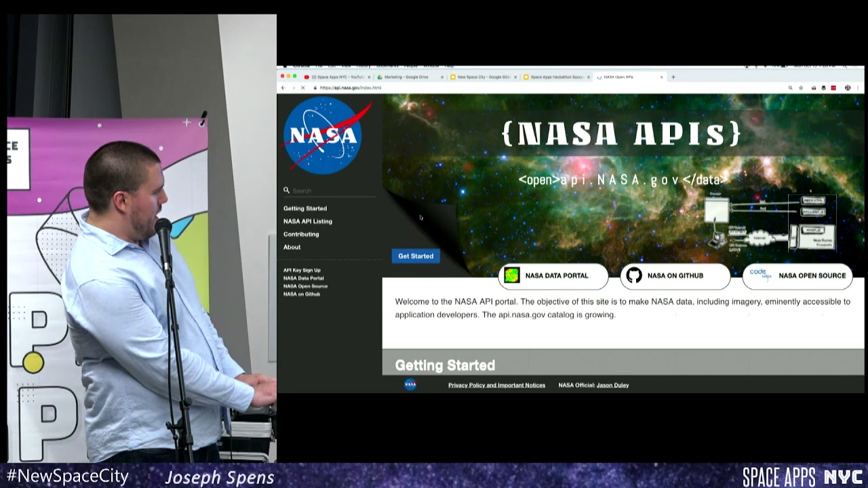Open the Chrome three-dot menu
This screenshot has width=868, height=488.
tap(859, 88)
